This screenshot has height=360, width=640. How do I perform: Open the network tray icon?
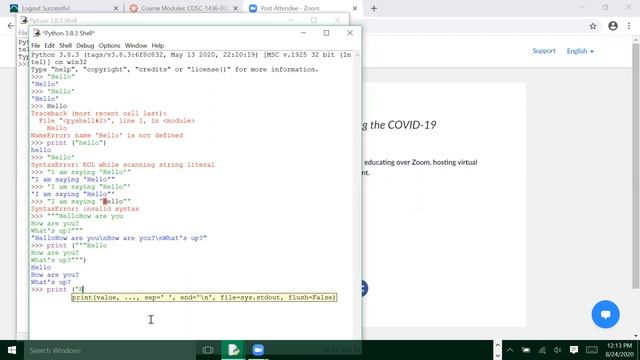[542, 350]
